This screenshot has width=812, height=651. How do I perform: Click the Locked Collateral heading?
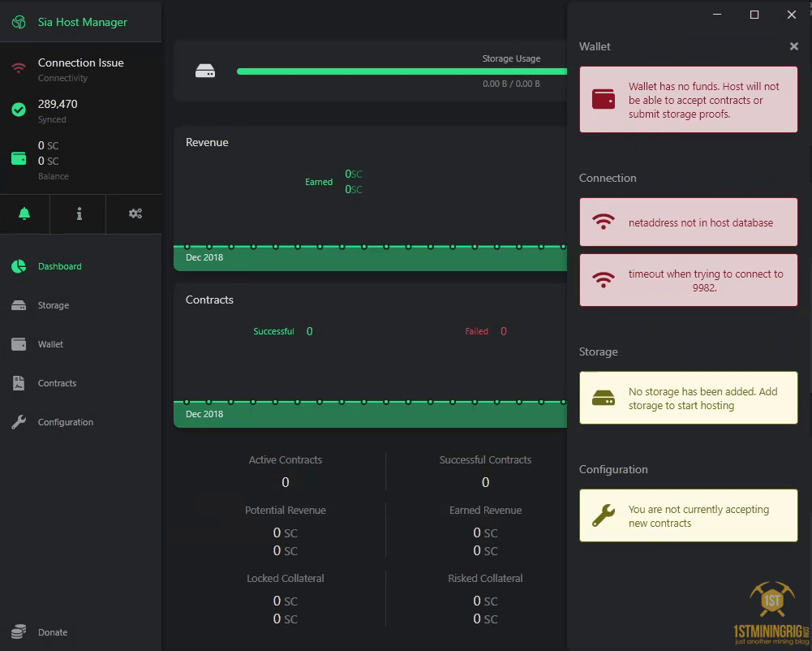tap(286, 579)
